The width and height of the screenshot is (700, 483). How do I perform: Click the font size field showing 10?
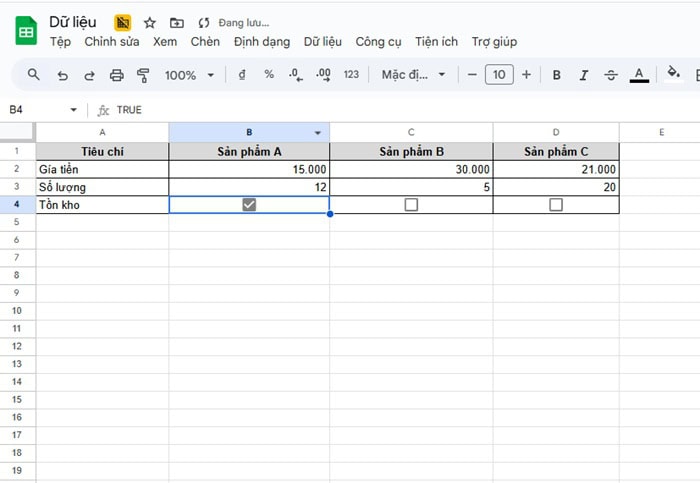pyautogui.click(x=499, y=75)
